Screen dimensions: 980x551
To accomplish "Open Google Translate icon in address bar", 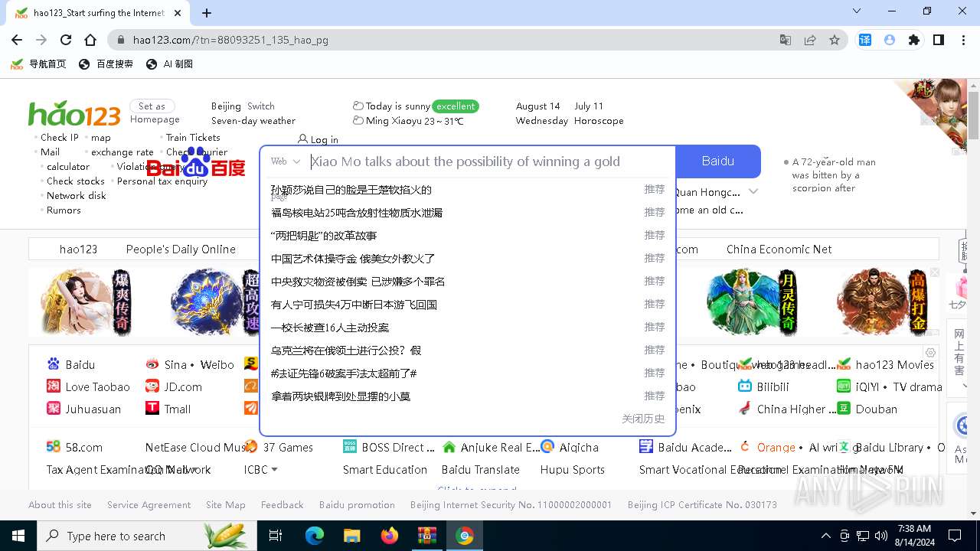I will coord(786,40).
